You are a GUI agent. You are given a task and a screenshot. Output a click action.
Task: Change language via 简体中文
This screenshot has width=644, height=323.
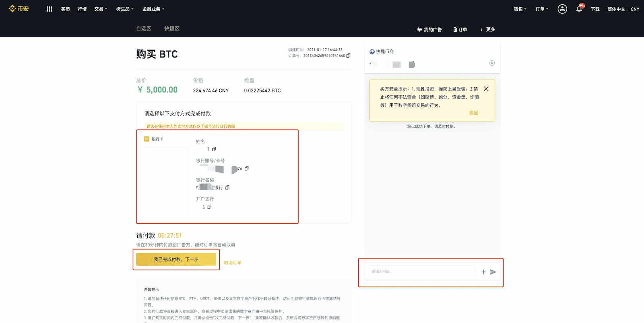coord(616,9)
